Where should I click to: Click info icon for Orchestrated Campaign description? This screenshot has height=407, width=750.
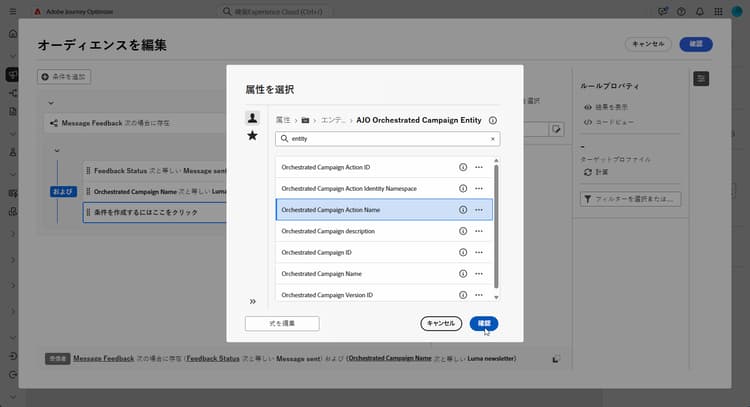click(x=463, y=231)
